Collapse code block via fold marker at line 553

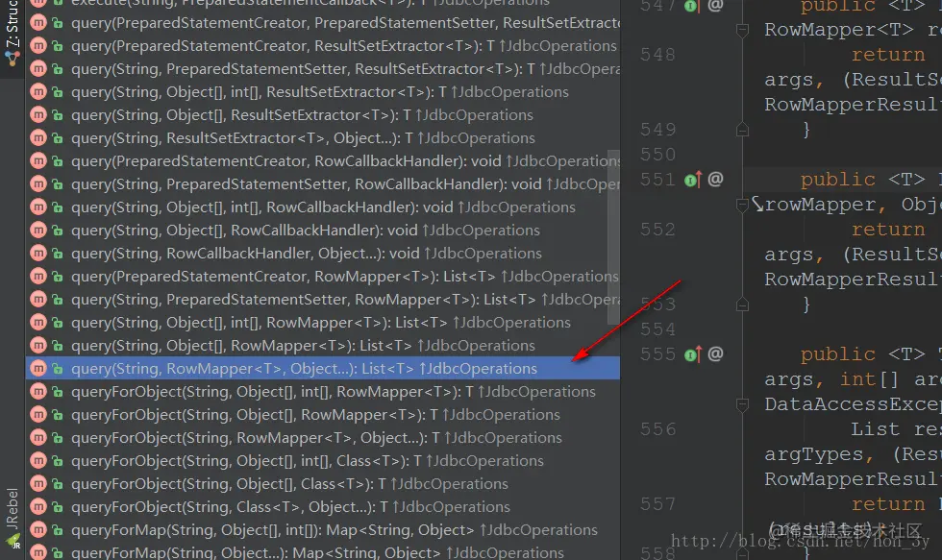(742, 304)
